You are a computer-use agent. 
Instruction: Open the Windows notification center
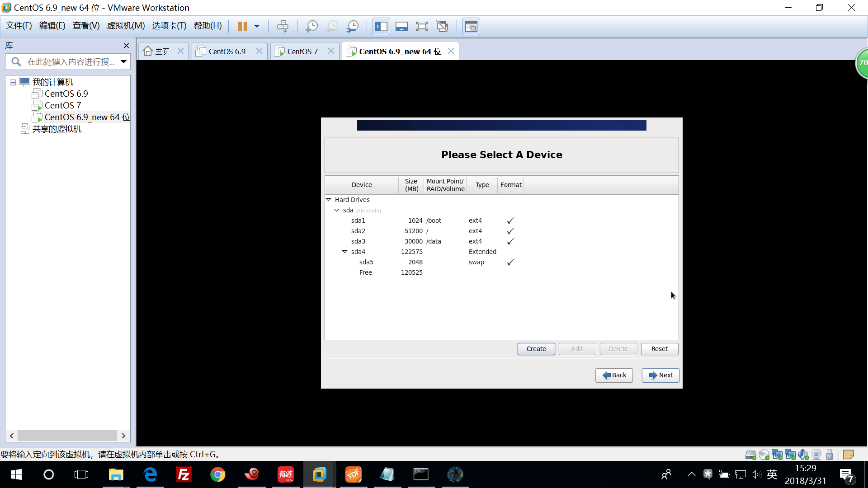pyautogui.click(x=847, y=475)
